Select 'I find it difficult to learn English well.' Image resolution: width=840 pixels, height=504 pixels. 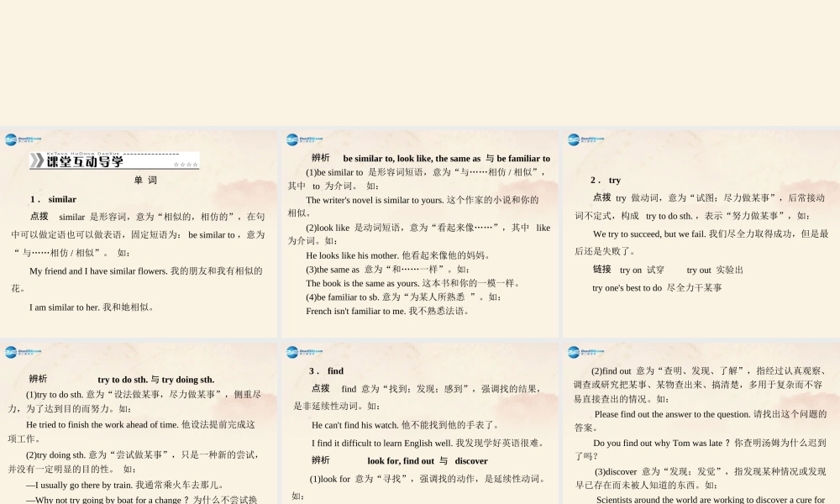tap(382, 444)
